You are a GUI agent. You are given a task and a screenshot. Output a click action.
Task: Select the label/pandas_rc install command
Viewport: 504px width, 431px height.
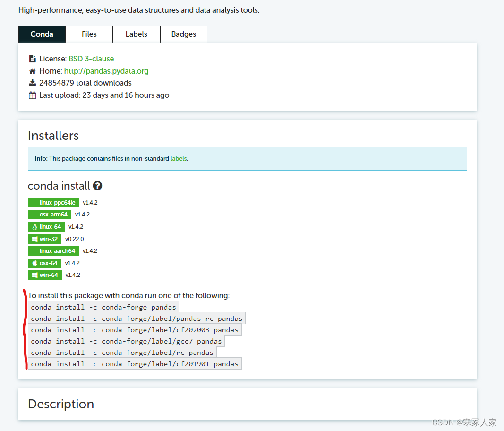tap(137, 319)
